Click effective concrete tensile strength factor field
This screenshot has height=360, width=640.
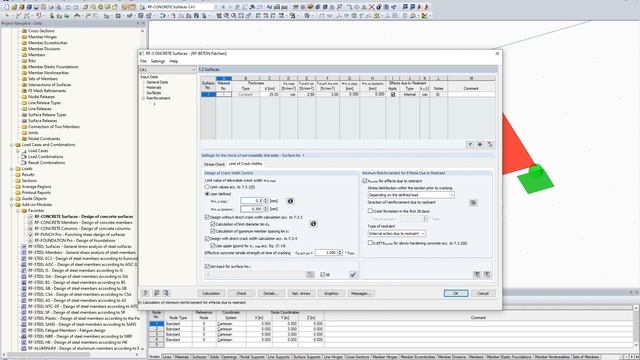tap(326, 253)
